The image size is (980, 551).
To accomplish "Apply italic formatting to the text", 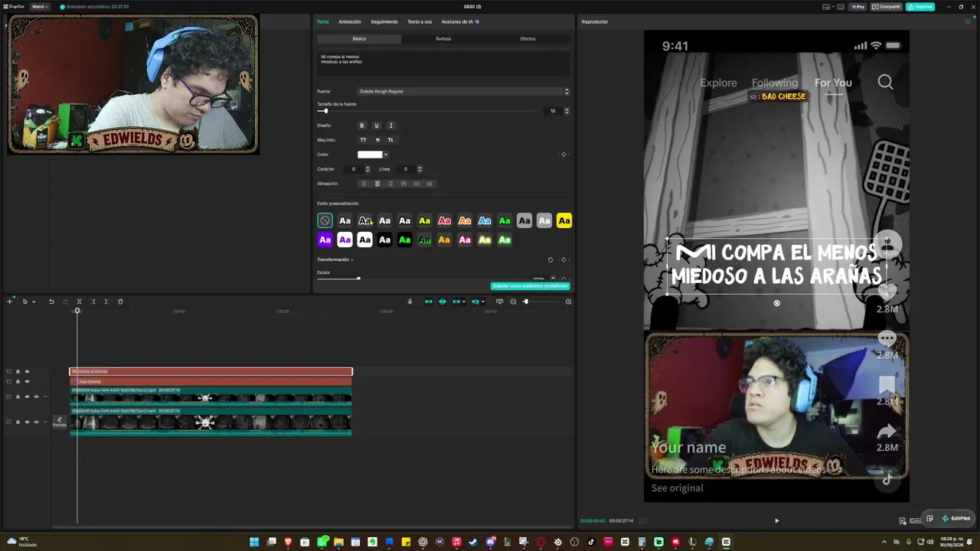I will point(390,126).
